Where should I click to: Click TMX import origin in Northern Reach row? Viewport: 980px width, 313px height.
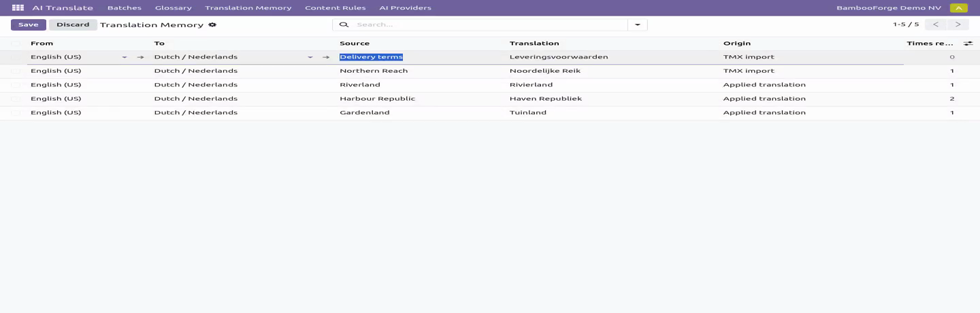749,71
